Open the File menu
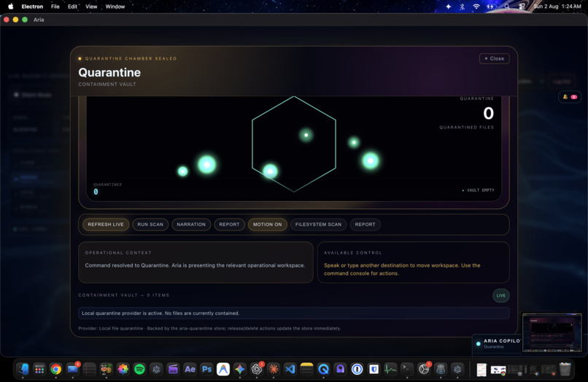The image size is (588, 382). [x=55, y=7]
